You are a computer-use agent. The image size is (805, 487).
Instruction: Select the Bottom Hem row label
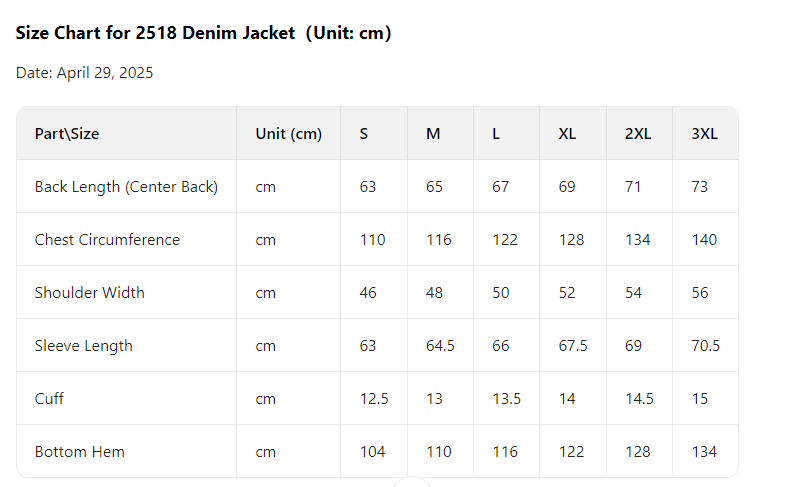click(x=79, y=452)
